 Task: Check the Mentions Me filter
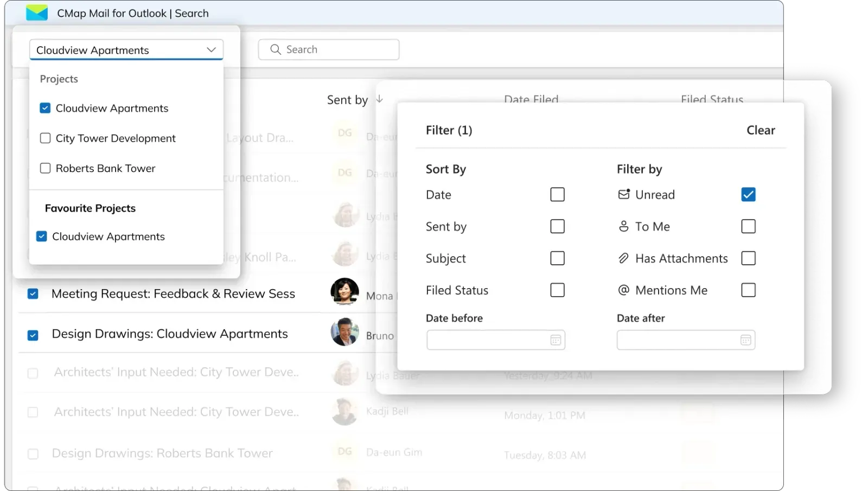(748, 290)
